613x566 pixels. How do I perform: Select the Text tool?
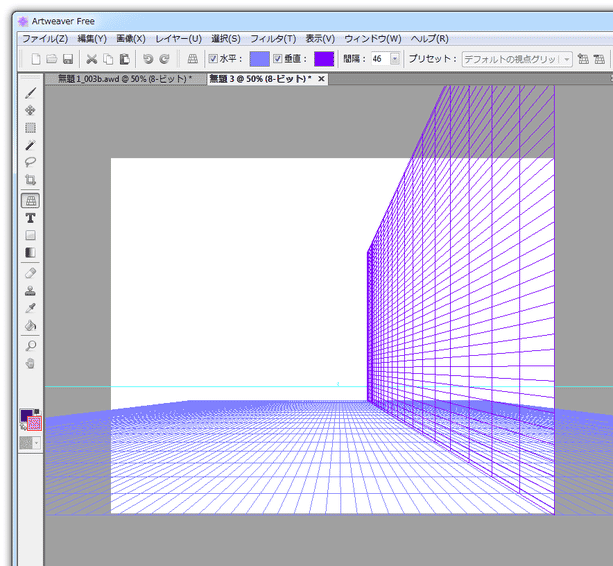pyautogui.click(x=30, y=218)
